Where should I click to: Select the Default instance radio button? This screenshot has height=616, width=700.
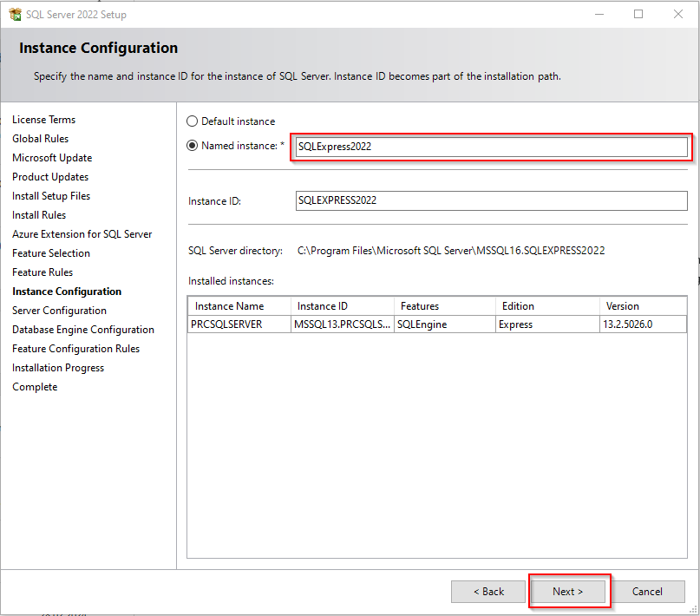pyautogui.click(x=193, y=121)
